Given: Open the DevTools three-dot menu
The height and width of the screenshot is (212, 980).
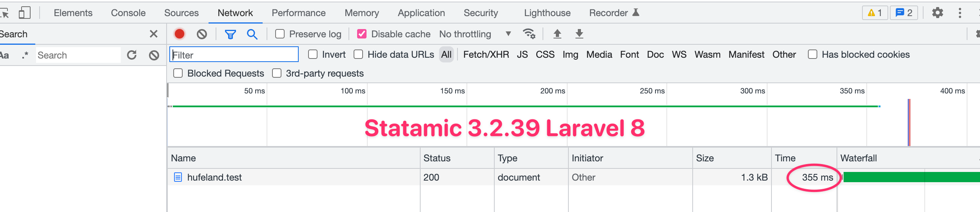Looking at the screenshot, I should [960, 13].
